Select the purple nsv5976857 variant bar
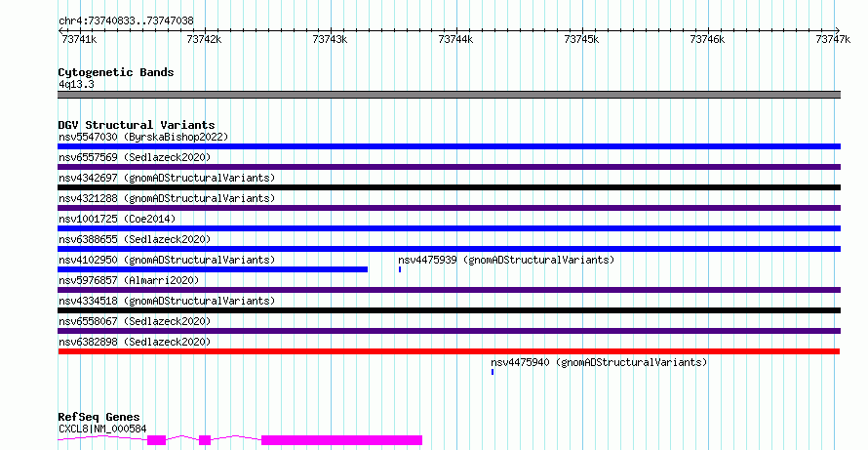Screen dimensions: 868x450 point(449,290)
